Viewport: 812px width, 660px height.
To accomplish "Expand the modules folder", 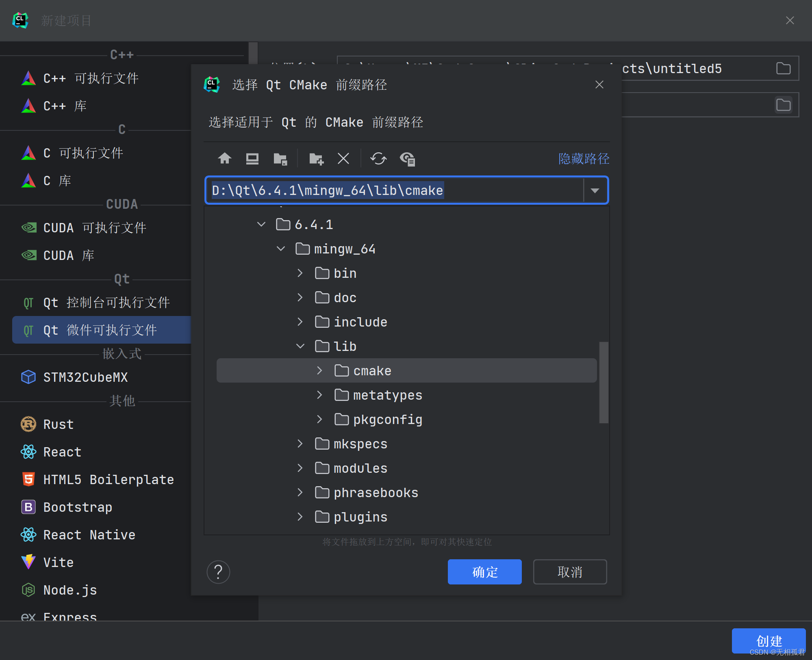I will click(x=300, y=468).
